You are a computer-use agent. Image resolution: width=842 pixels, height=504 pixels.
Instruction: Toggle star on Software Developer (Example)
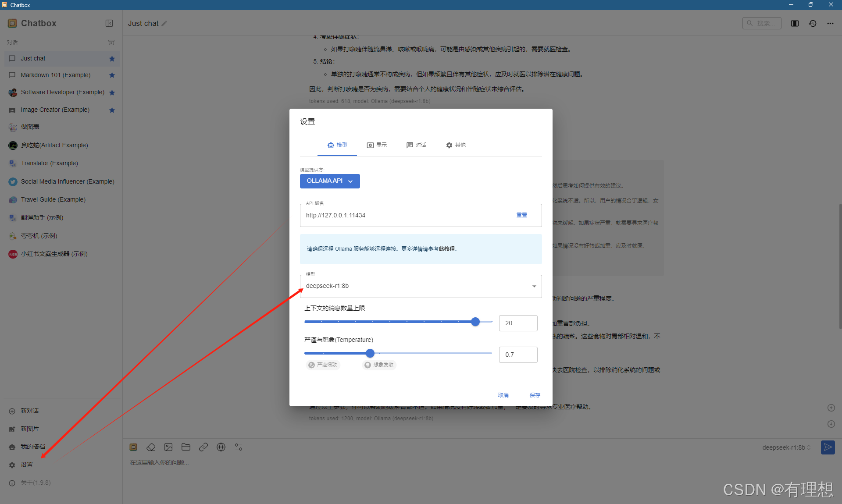click(112, 92)
